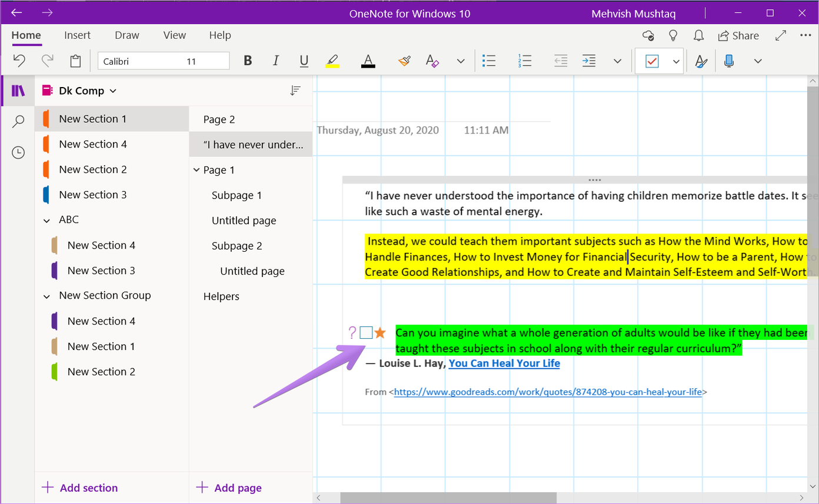
Task: Click the Dictate microphone icon
Action: coord(728,61)
